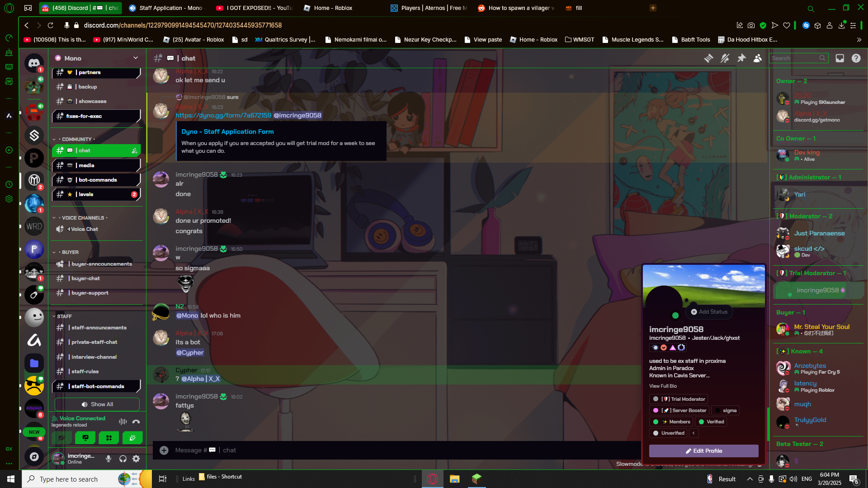Screen dimensions: 868x488
Task: Collapse the STAFF category
Action: (x=64, y=316)
